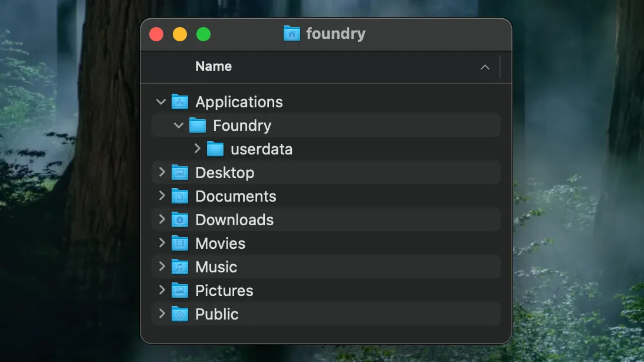This screenshot has width=644, height=362.
Task: Minimize the foundry window with yellow button
Action: [180, 34]
